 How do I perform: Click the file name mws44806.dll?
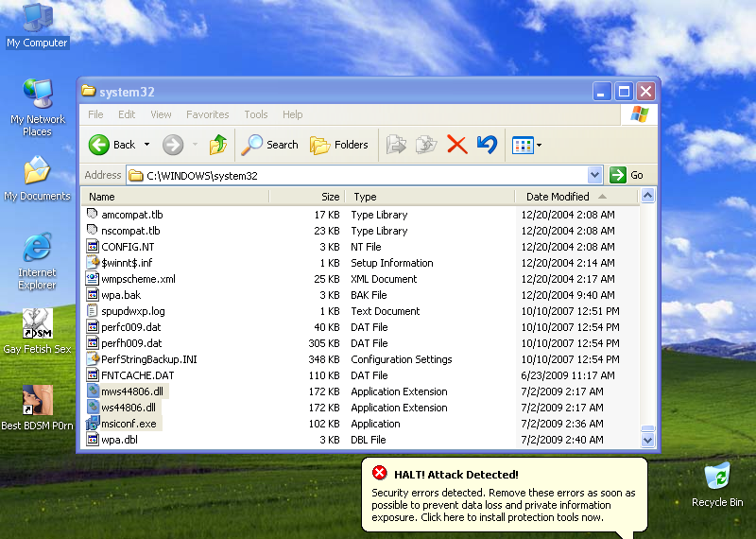(x=132, y=391)
